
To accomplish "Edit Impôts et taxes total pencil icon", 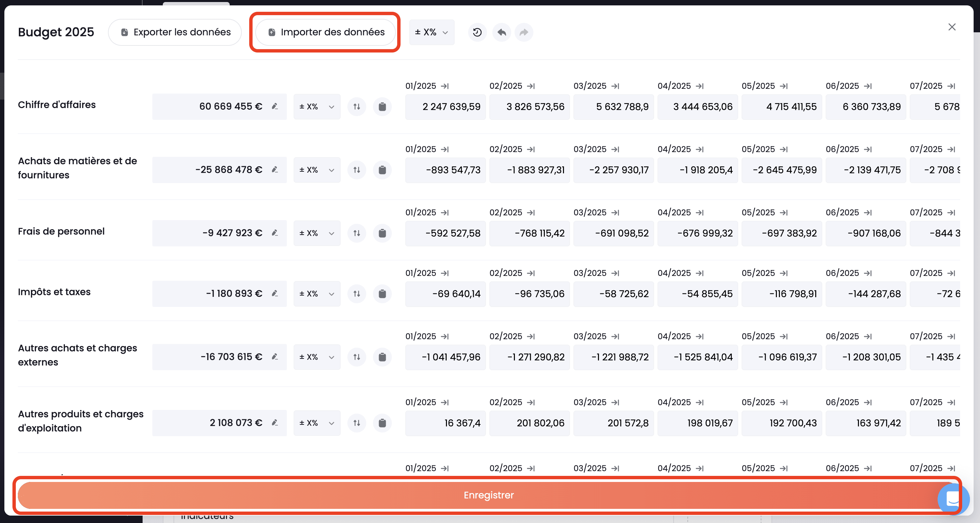I will (275, 293).
